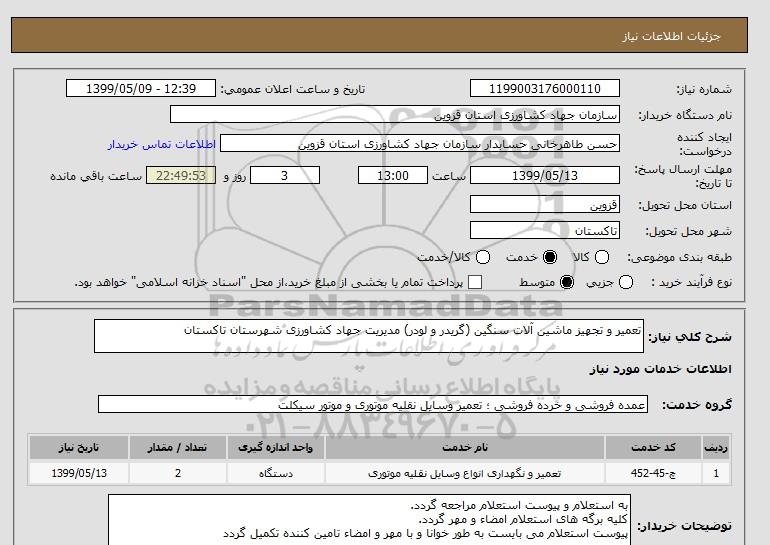Click the ردیف column header

point(716,447)
